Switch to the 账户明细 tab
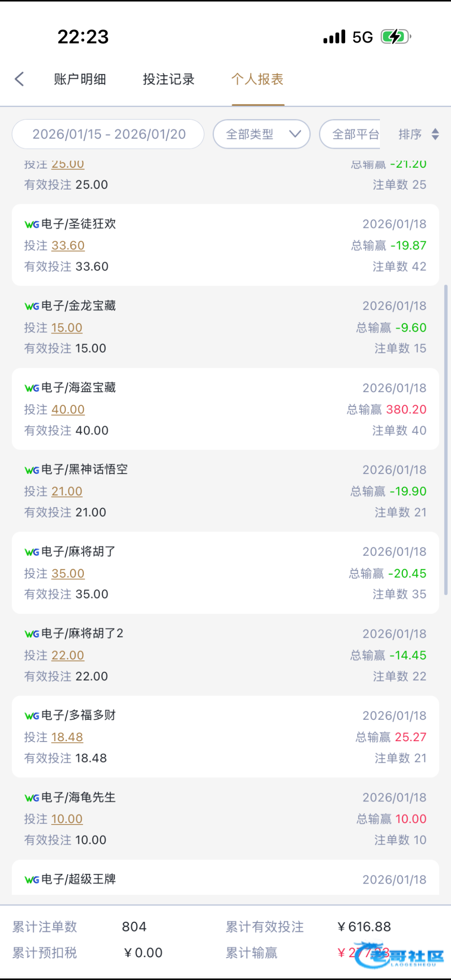The height and width of the screenshot is (980, 451). (80, 79)
